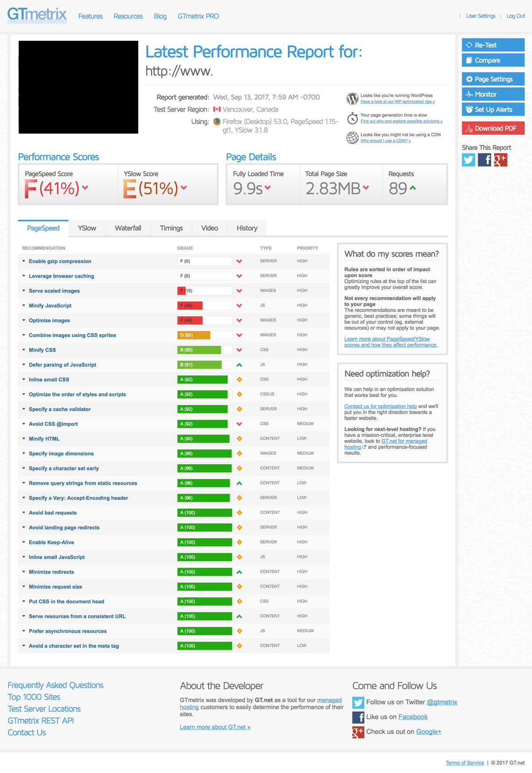Click the footer Facebook icon
The image size is (532, 773).
tap(358, 718)
